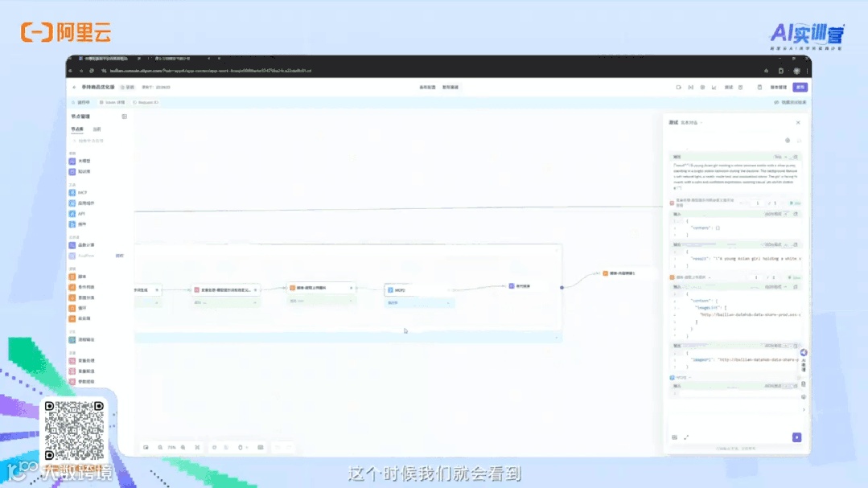Click the Request ID button
868x488 pixels.
click(x=146, y=102)
